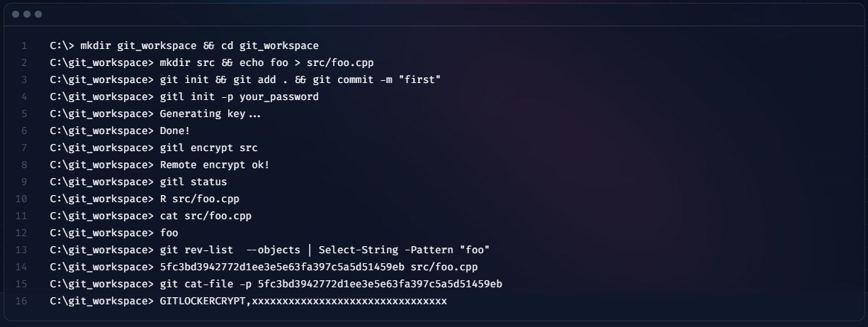Click the "mkdir git_workspace" command text

click(136, 46)
